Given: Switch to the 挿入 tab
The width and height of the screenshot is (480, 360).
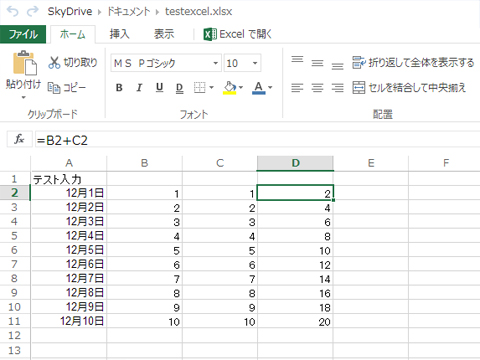Looking at the screenshot, I should pos(119,34).
